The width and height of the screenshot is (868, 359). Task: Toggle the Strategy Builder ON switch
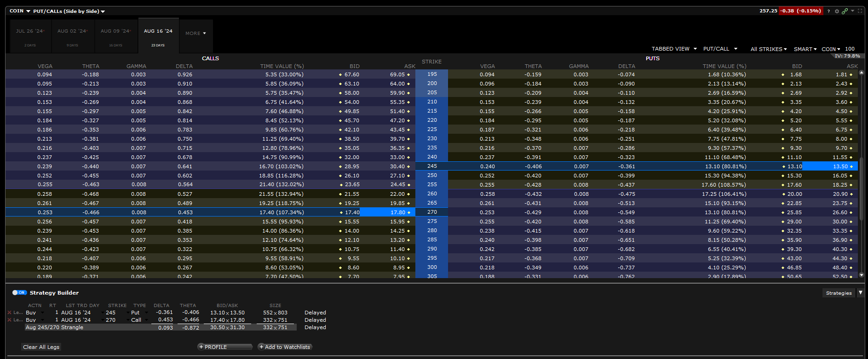coord(19,292)
